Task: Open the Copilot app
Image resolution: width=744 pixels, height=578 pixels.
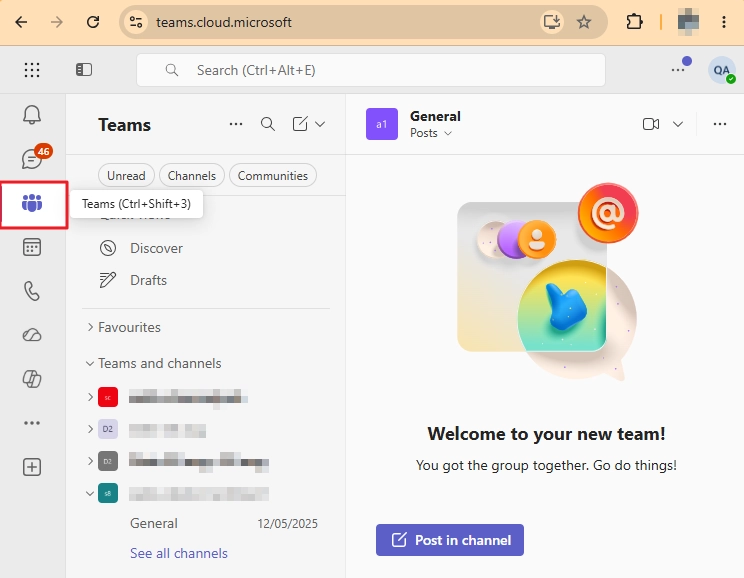Action: tap(32, 379)
